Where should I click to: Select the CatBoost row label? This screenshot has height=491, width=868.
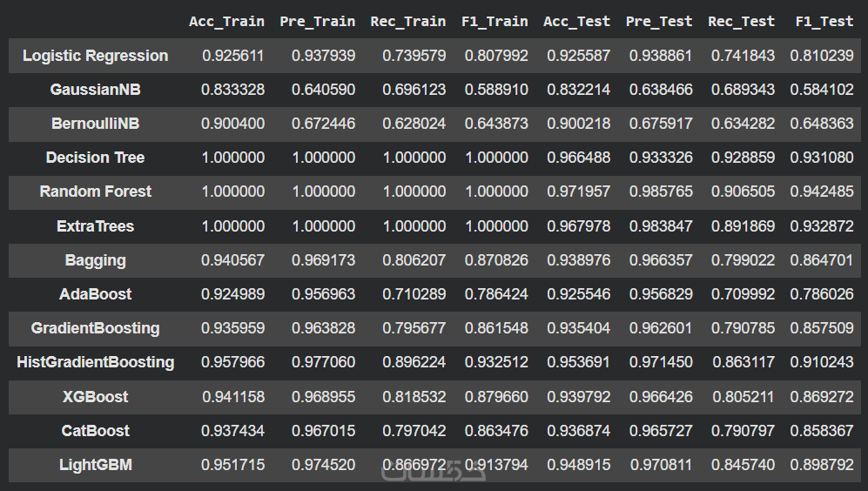coord(95,431)
